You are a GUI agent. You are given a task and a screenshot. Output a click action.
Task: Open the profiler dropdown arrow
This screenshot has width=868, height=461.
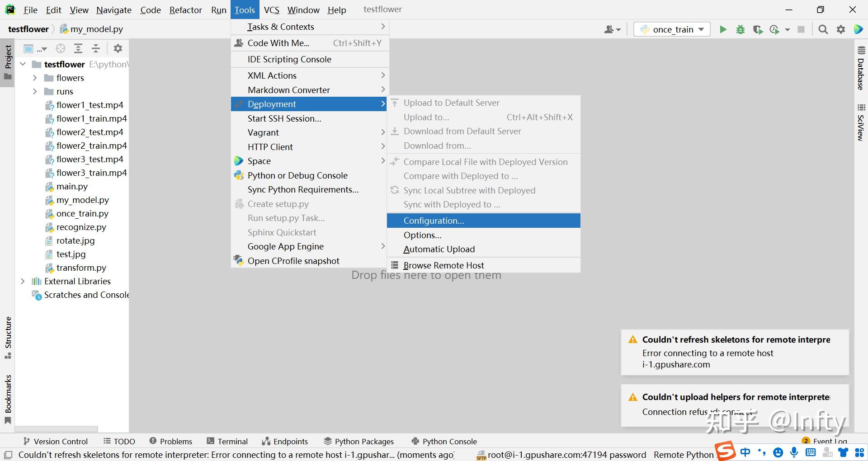coord(788,30)
